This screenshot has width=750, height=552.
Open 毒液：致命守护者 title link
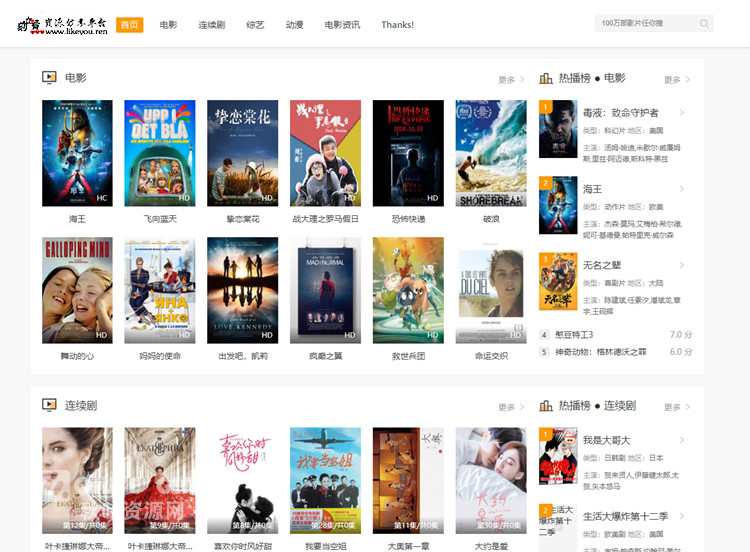pos(621,113)
